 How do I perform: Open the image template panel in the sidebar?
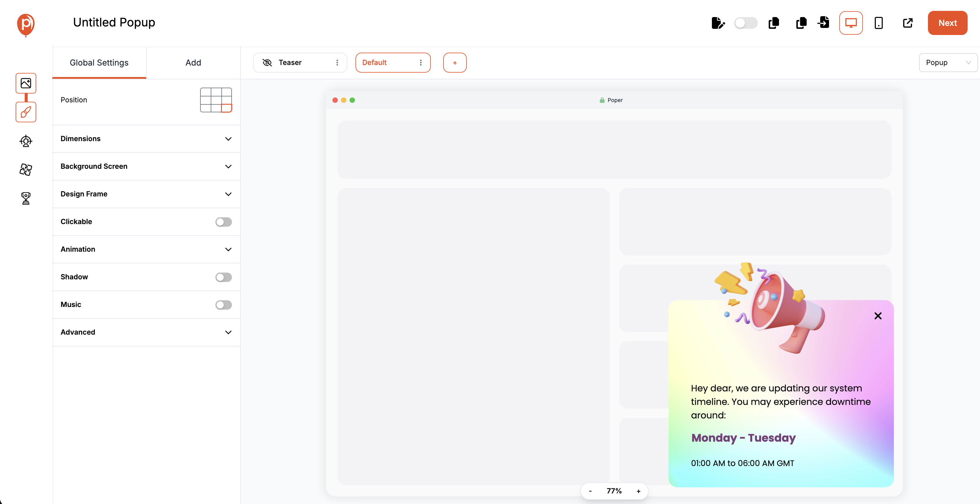pos(26,83)
